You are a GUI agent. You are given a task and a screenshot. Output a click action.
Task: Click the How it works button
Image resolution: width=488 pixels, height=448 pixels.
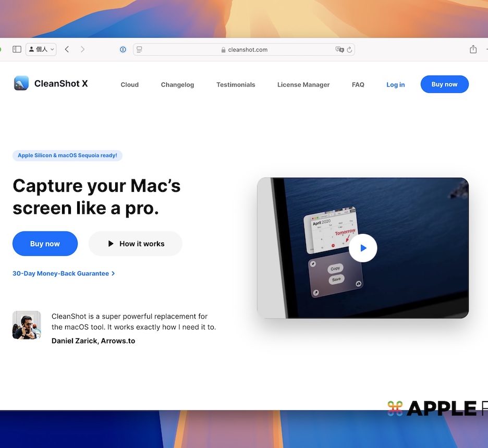pos(136,244)
